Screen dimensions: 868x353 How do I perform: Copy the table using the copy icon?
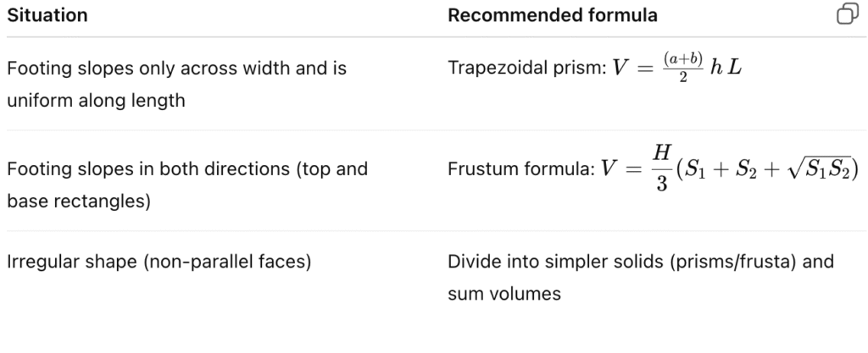[848, 14]
